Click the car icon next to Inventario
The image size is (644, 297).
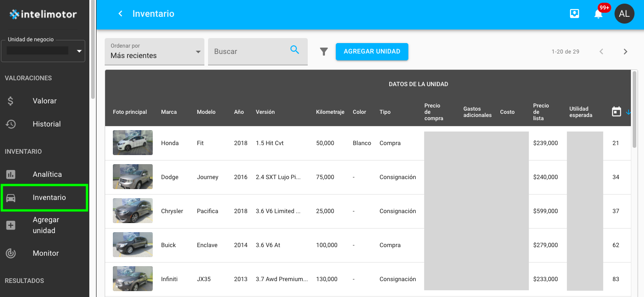(11, 198)
